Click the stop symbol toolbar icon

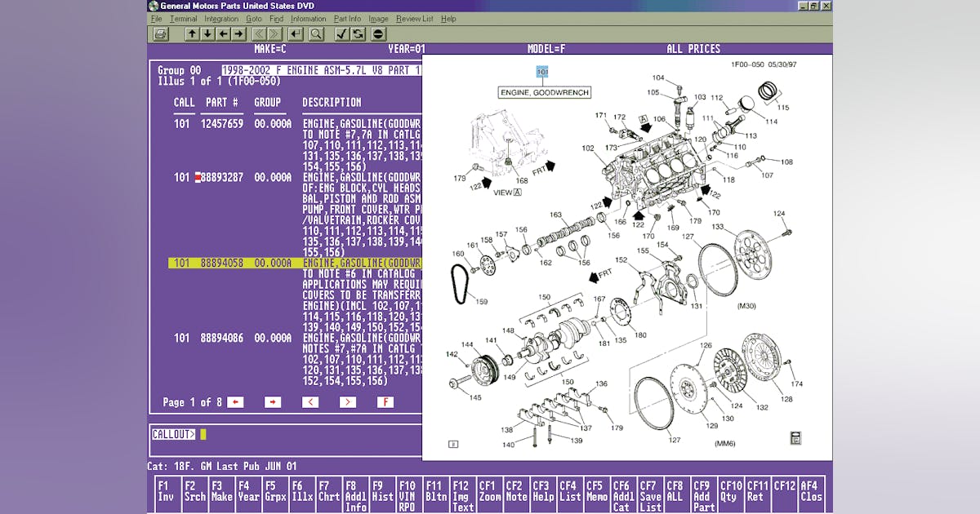point(376,34)
